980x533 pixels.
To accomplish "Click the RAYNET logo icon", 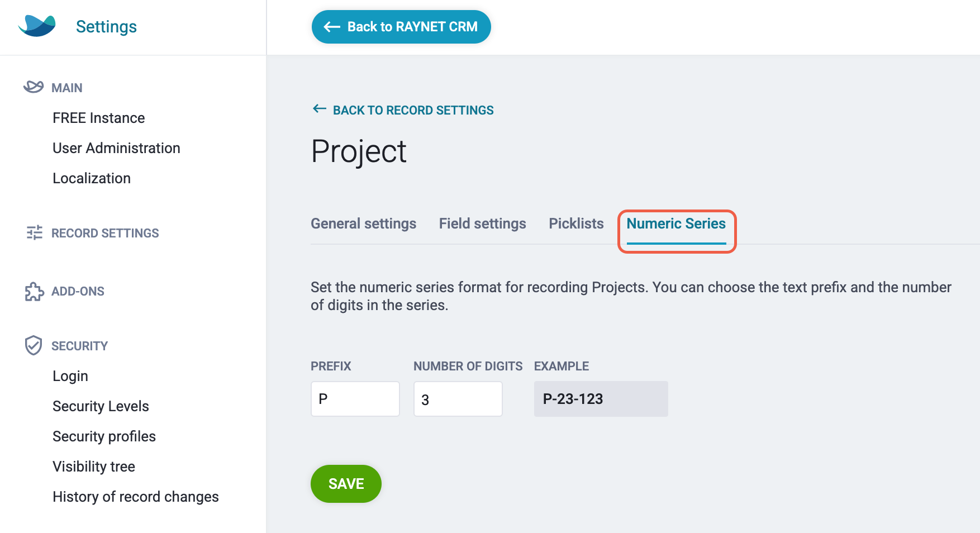I will pyautogui.click(x=37, y=26).
